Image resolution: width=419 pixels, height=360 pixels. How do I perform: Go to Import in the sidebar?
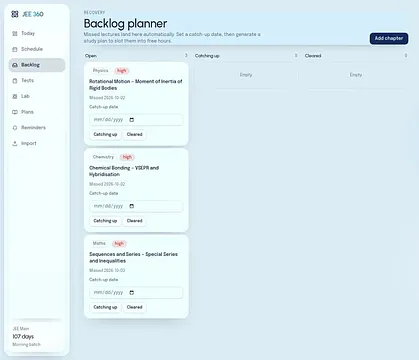point(37,143)
